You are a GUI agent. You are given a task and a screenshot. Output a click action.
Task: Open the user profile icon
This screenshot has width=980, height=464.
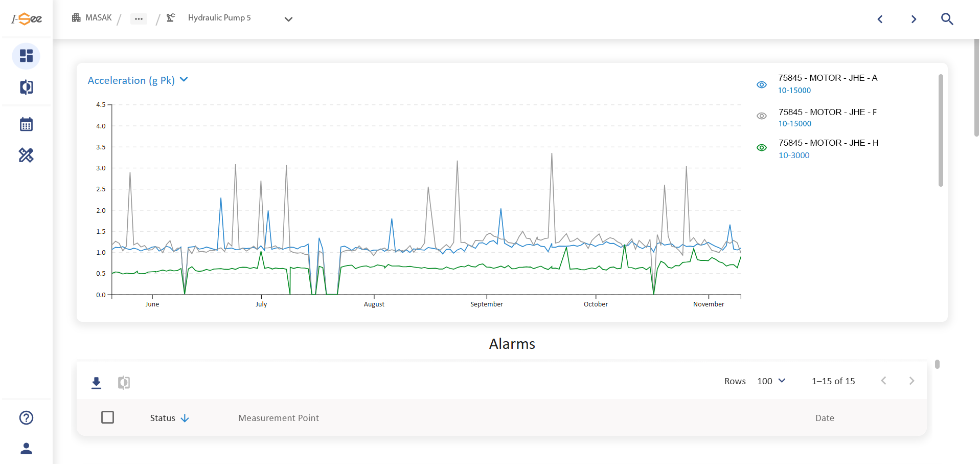(26, 449)
